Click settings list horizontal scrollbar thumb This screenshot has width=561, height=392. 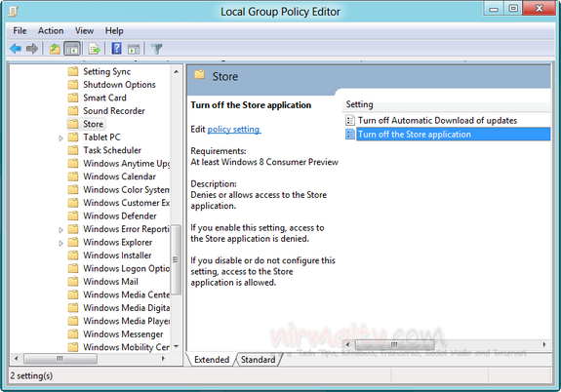[x=394, y=344]
